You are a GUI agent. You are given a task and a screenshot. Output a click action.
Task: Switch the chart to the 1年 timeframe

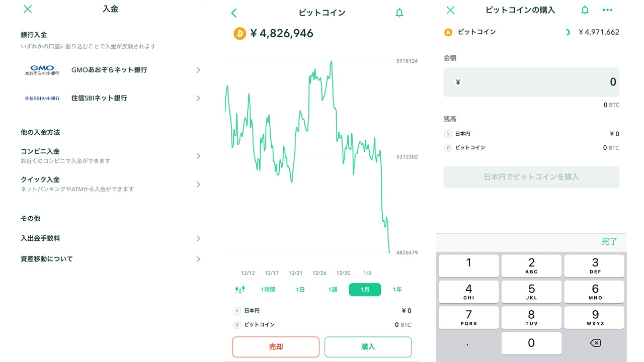397,290
